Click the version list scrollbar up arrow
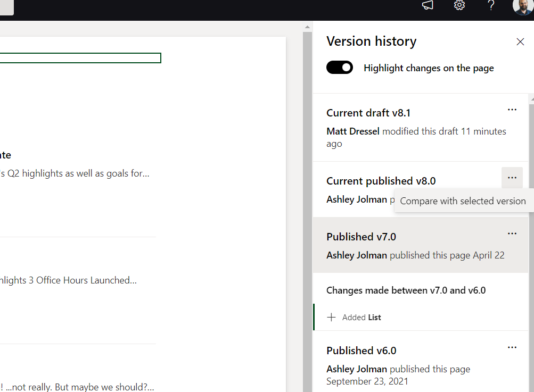The image size is (534, 392). click(531, 99)
